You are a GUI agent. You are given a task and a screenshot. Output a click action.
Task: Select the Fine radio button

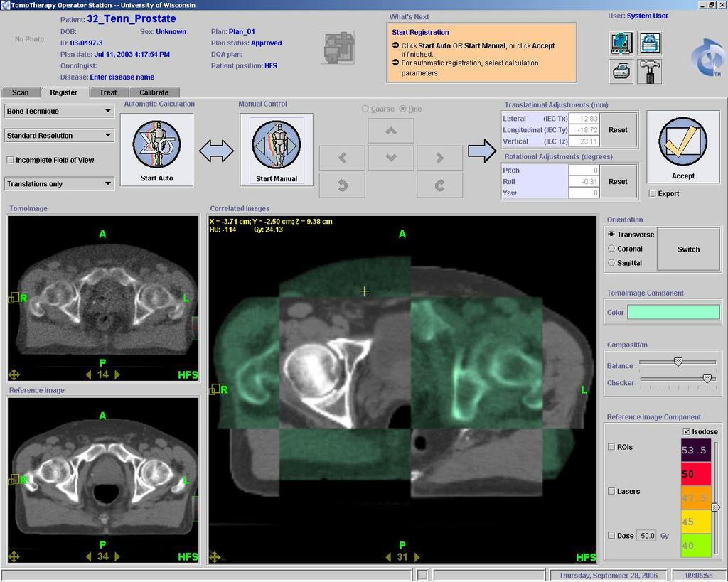(x=402, y=109)
